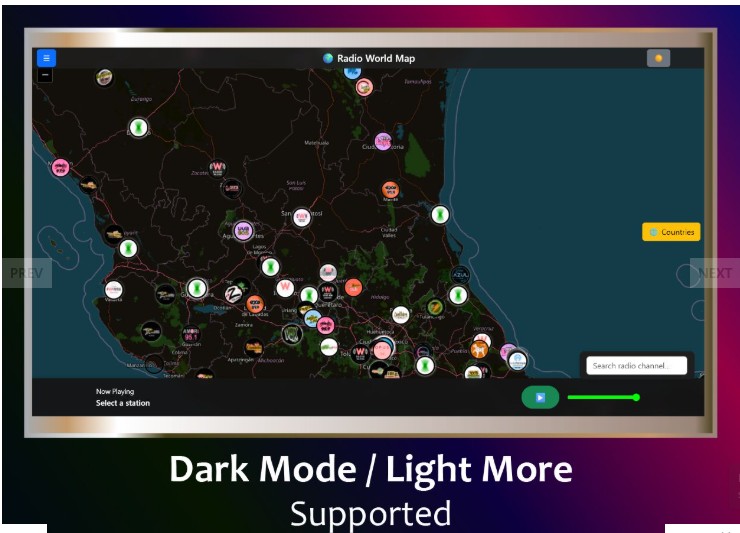Select the AZUL station marker

coord(460,274)
